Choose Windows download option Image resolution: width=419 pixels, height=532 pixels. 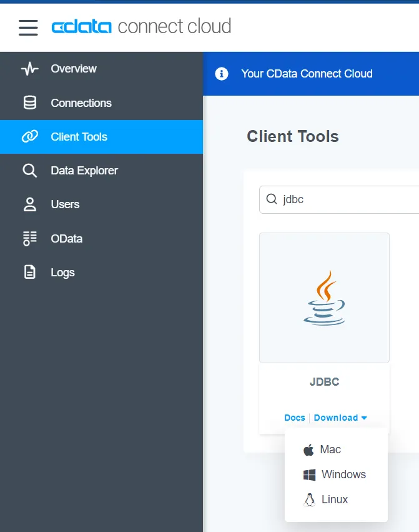pos(336,474)
